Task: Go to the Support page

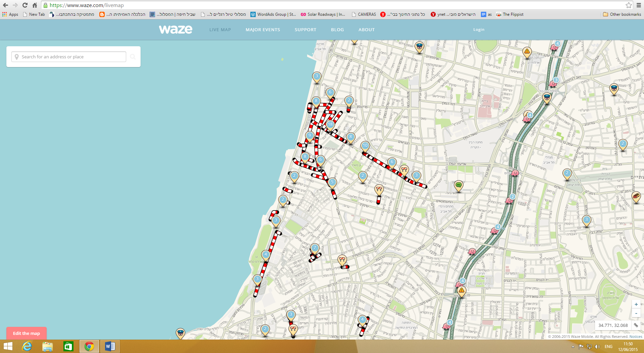Action: click(x=305, y=30)
